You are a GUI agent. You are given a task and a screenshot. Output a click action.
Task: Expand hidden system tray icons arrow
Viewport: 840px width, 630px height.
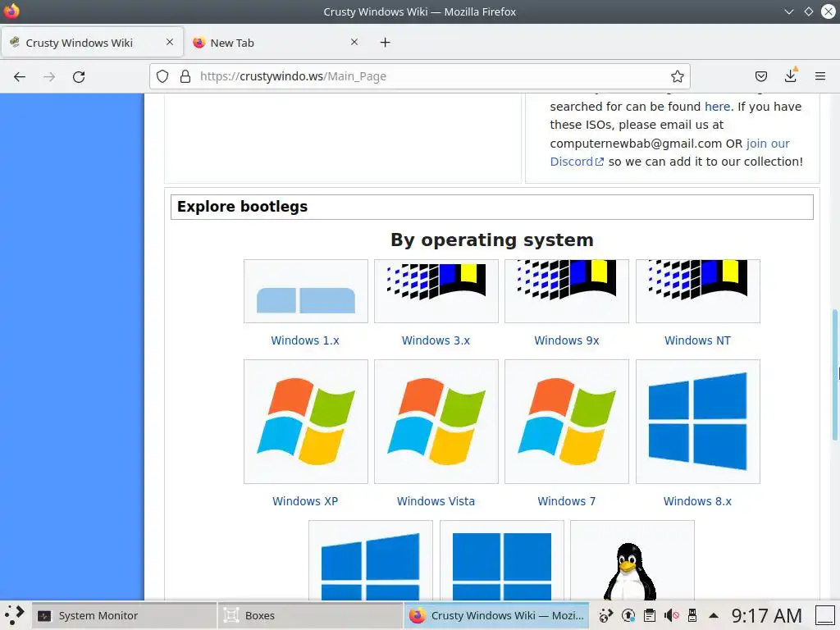714,615
